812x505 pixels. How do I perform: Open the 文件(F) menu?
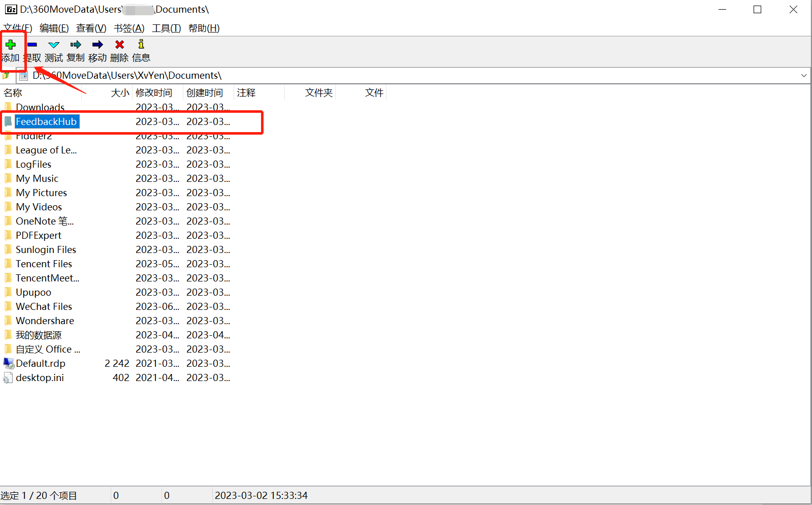18,28
